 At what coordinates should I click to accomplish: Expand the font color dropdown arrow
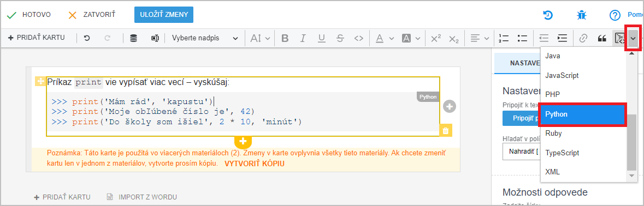pyautogui.click(x=392, y=38)
